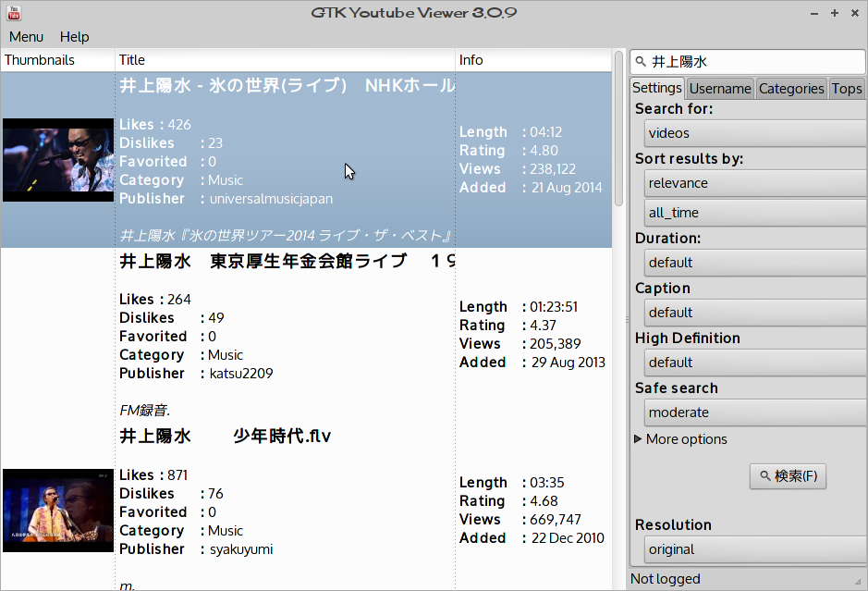Close the GTK Youtube Viewer window
Image resolution: width=868 pixels, height=591 pixels.
click(x=855, y=13)
